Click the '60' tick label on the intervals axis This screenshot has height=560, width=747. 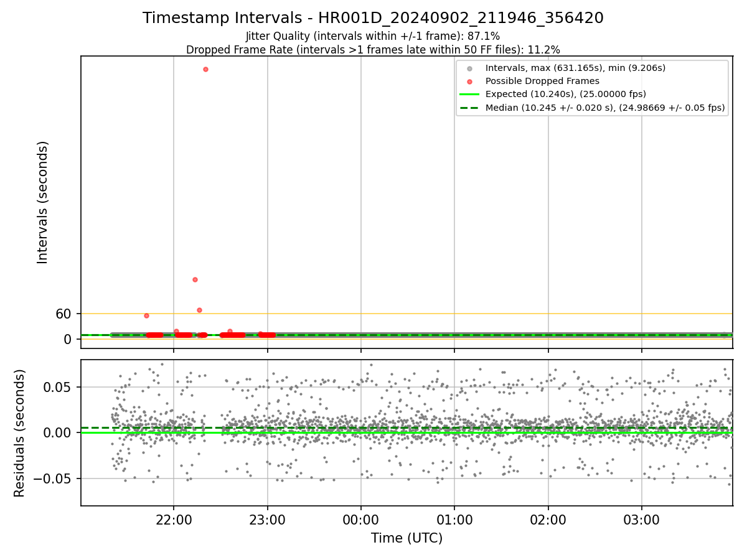point(63,314)
